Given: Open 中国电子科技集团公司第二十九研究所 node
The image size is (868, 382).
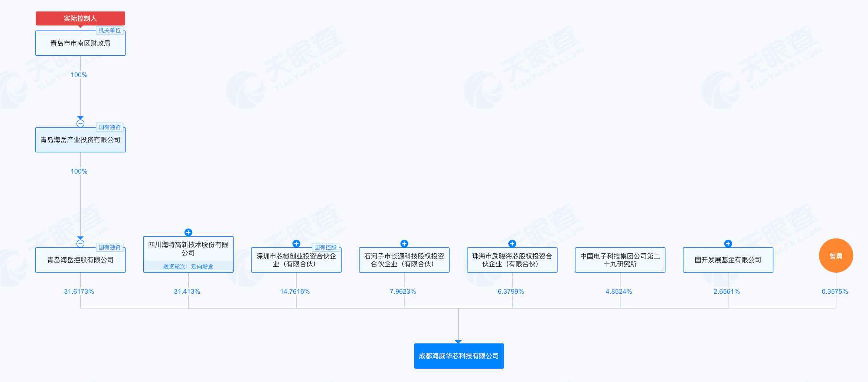Looking at the screenshot, I should tap(620, 260).
